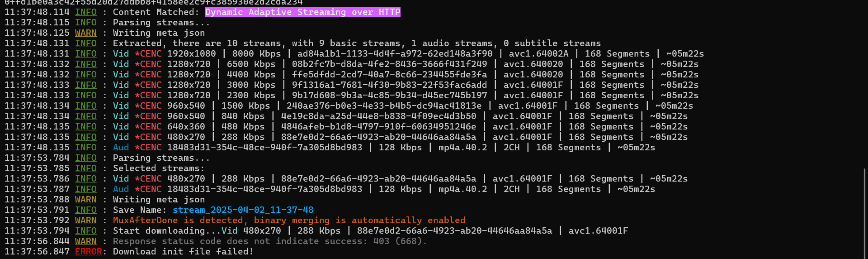Click the 4400 Kbps bitrate value

click(251, 75)
